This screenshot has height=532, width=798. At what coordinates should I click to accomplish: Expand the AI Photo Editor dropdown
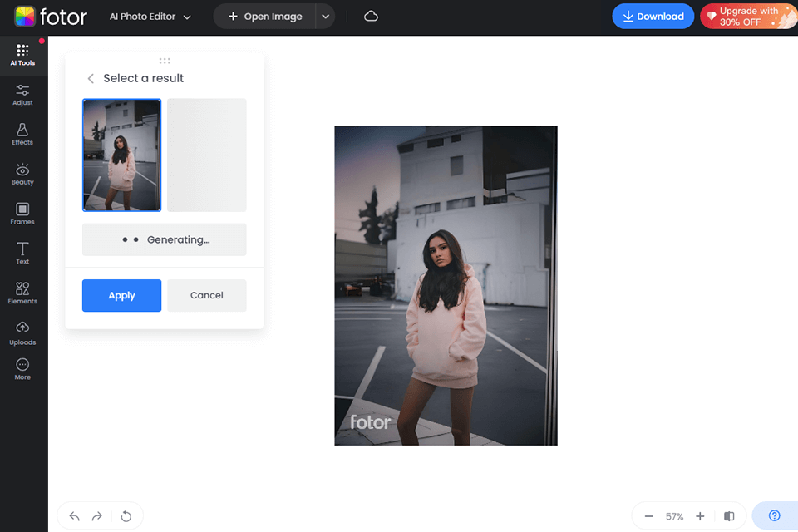point(150,17)
